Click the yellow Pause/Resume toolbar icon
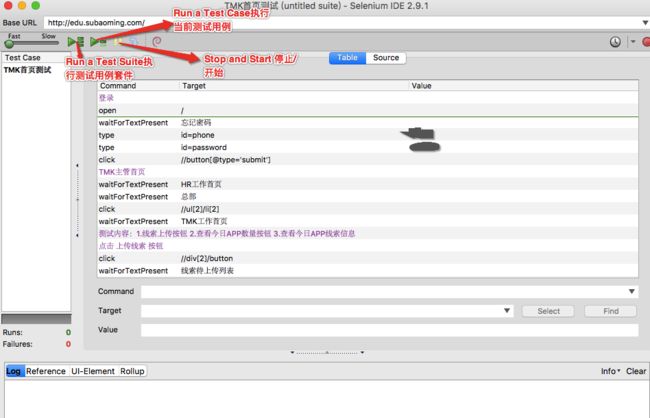650x418 pixels. coord(118,41)
